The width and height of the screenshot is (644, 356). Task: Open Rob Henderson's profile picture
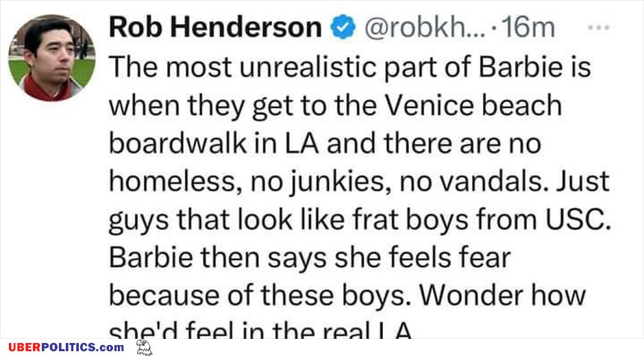(x=52, y=58)
